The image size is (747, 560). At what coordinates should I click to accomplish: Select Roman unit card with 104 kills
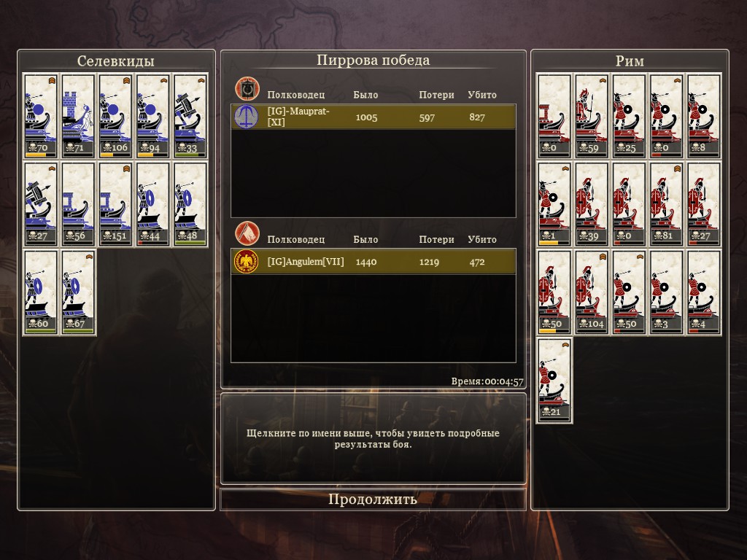click(591, 292)
